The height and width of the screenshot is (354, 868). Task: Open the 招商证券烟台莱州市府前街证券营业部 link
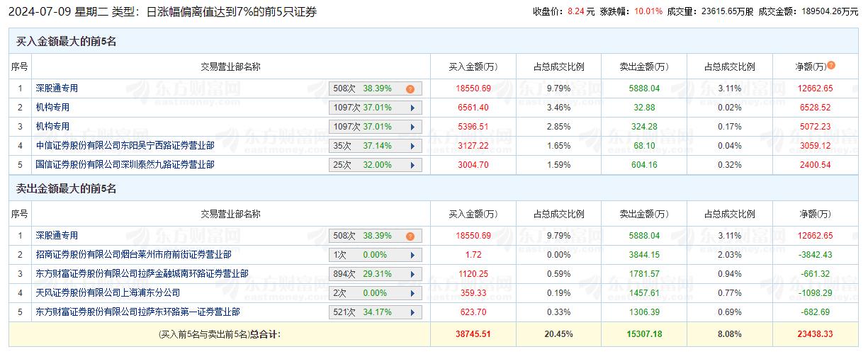pyautogui.click(x=133, y=255)
